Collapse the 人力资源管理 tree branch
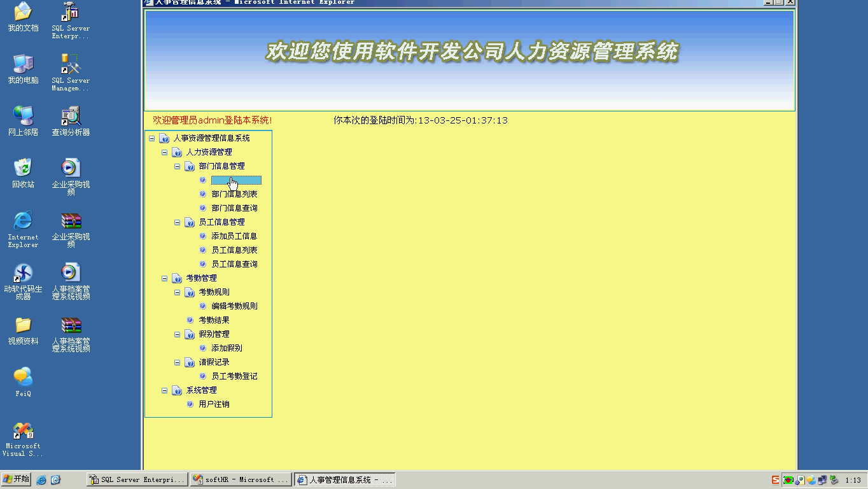The image size is (868, 489). (x=165, y=152)
